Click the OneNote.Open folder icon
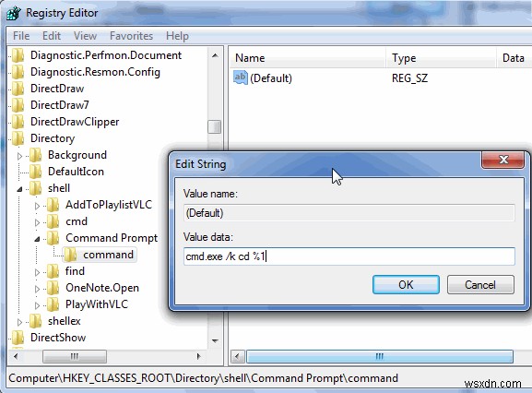532x393 pixels. coord(53,288)
